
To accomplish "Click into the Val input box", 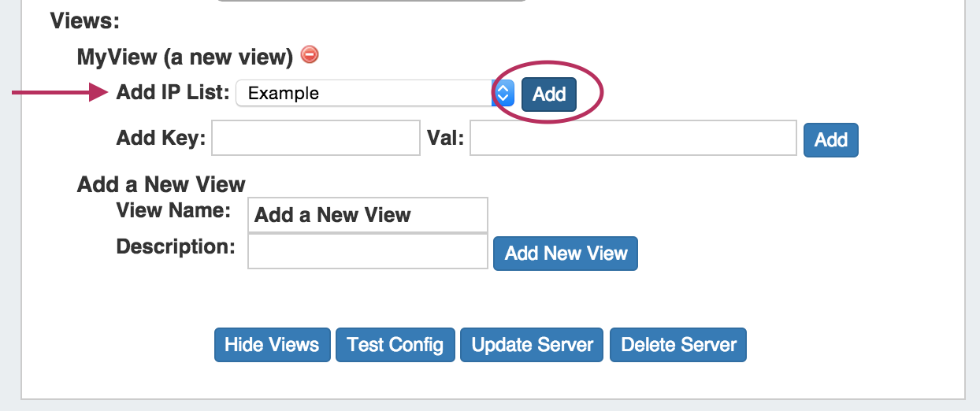I will [x=633, y=139].
